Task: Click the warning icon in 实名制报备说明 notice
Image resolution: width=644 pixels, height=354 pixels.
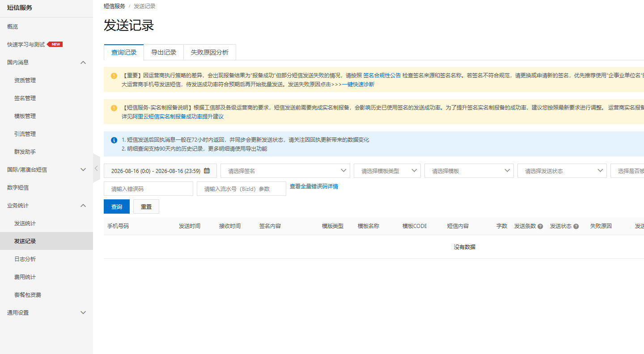Action: coord(114,108)
